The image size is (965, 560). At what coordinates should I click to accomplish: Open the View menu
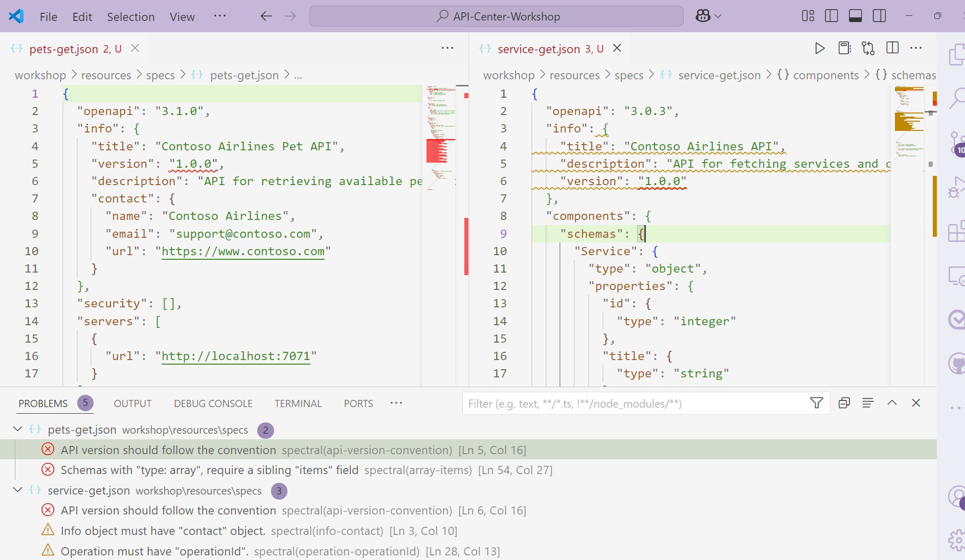182,17
